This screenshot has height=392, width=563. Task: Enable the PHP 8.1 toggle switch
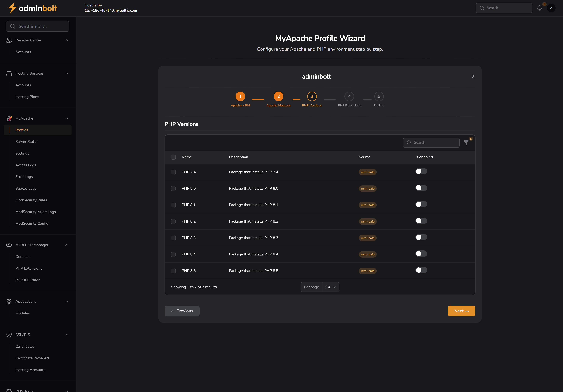point(421,204)
